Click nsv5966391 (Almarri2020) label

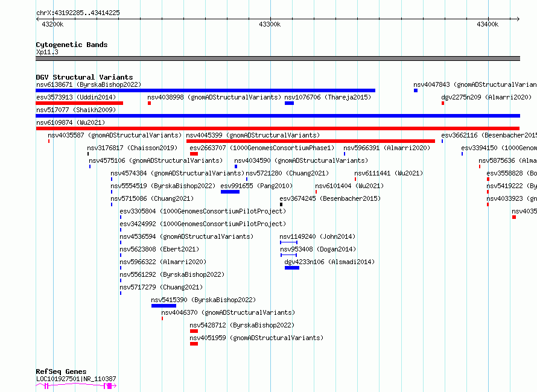tap(387, 148)
